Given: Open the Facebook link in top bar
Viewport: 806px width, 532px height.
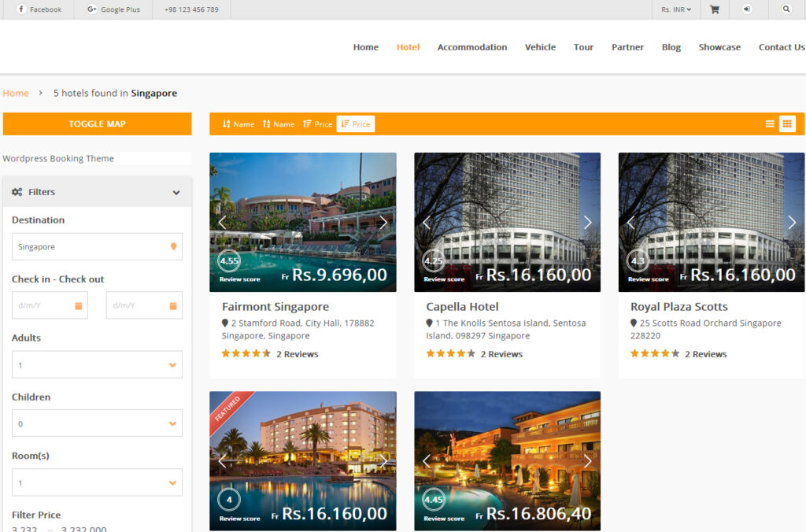Looking at the screenshot, I should pyautogui.click(x=39, y=9).
